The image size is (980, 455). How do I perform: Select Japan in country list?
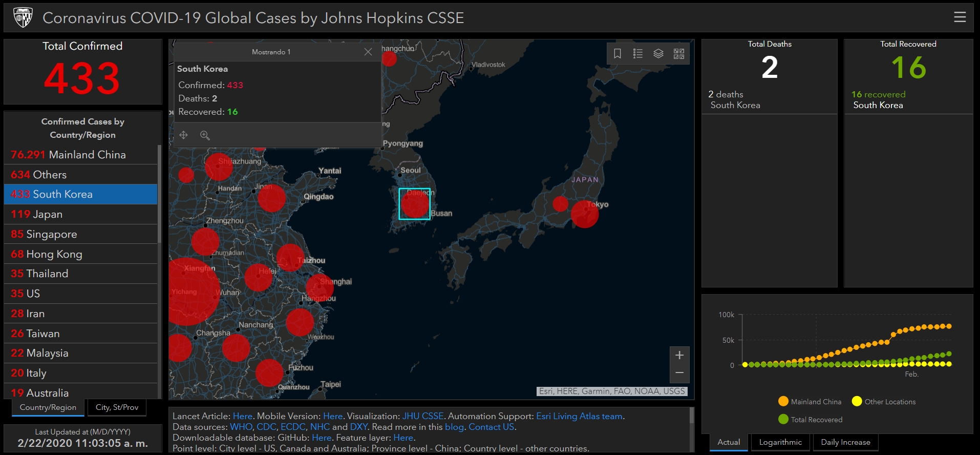coord(80,214)
